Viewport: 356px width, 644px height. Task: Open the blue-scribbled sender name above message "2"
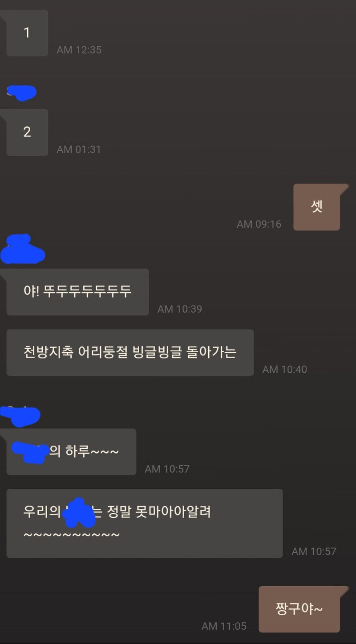[21, 93]
